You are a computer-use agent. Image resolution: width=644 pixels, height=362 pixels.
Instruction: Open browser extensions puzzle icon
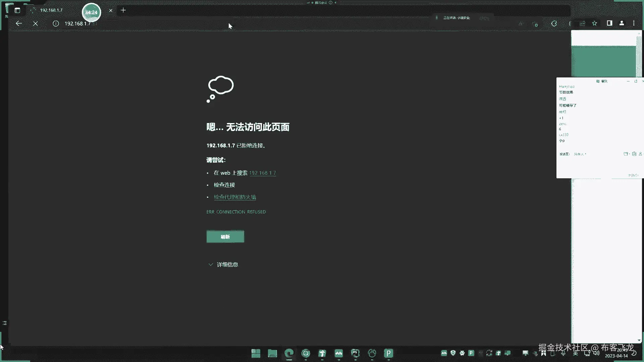(554, 23)
